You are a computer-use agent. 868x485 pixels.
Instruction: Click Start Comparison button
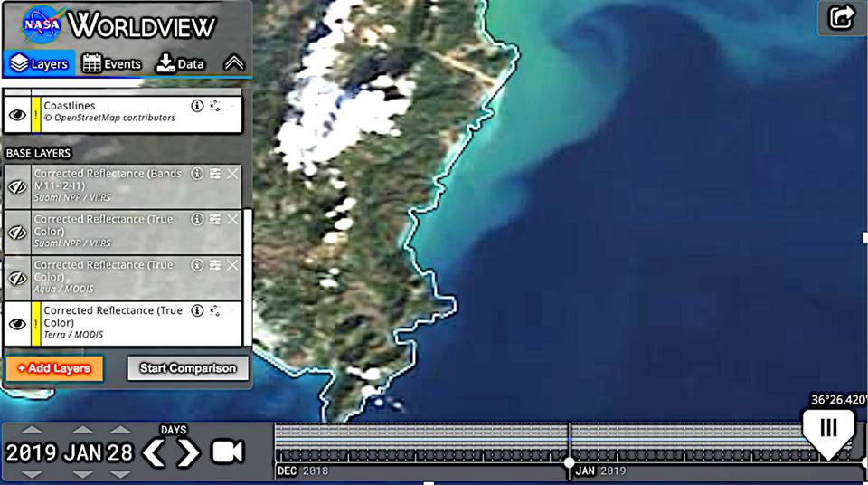tap(188, 368)
